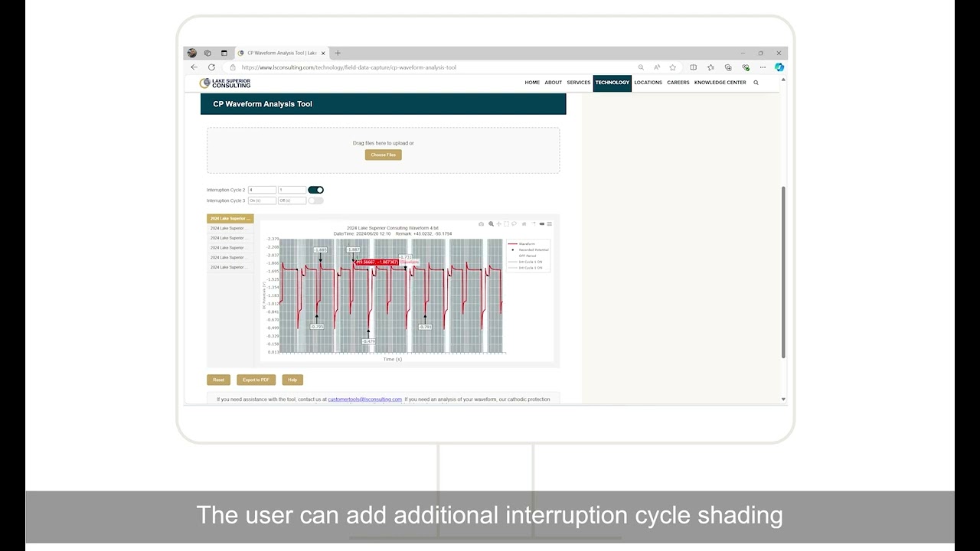Open ABOUT navigation menu
The image size is (980, 551).
(x=554, y=83)
